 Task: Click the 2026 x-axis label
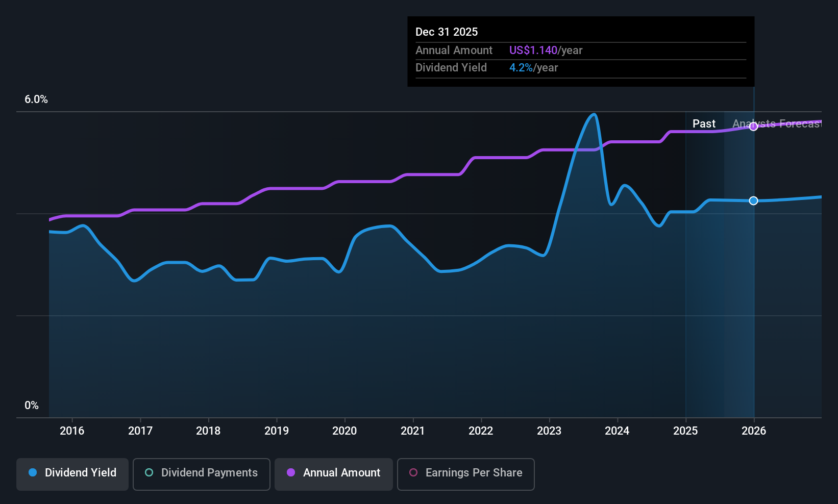[x=754, y=431]
